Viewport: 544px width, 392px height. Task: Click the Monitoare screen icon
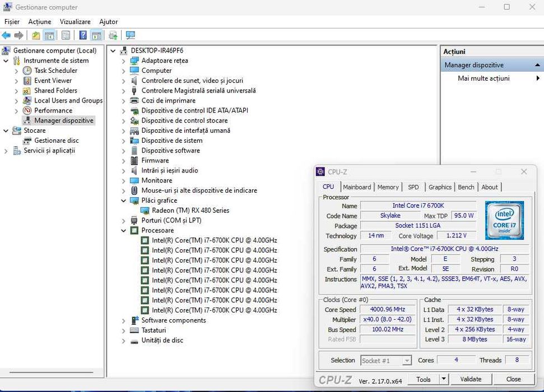pyautogui.click(x=134, y=181)
